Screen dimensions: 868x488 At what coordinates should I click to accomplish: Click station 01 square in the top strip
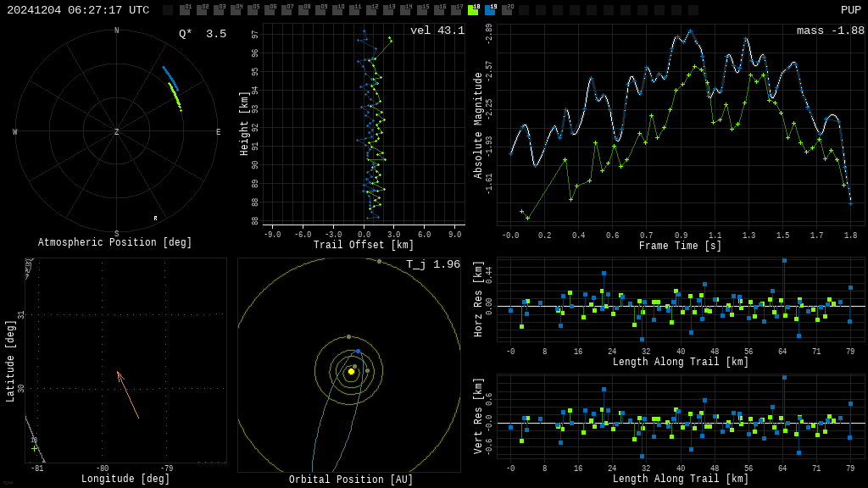(185, 10)
